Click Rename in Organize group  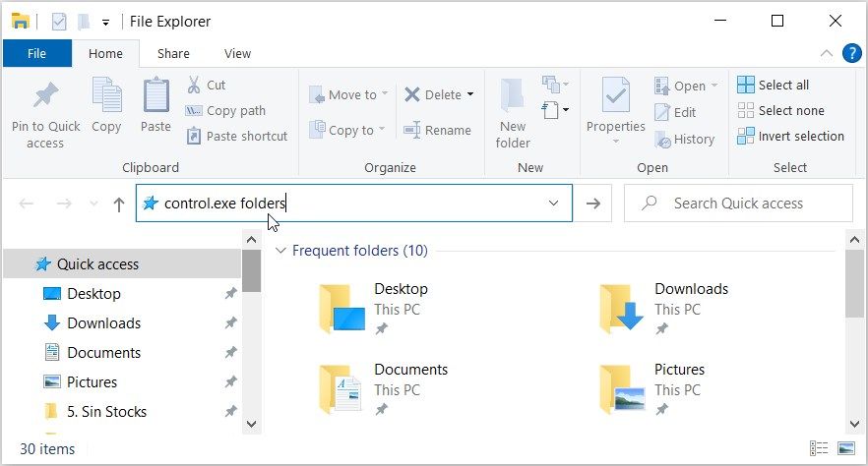coord(437,130)
